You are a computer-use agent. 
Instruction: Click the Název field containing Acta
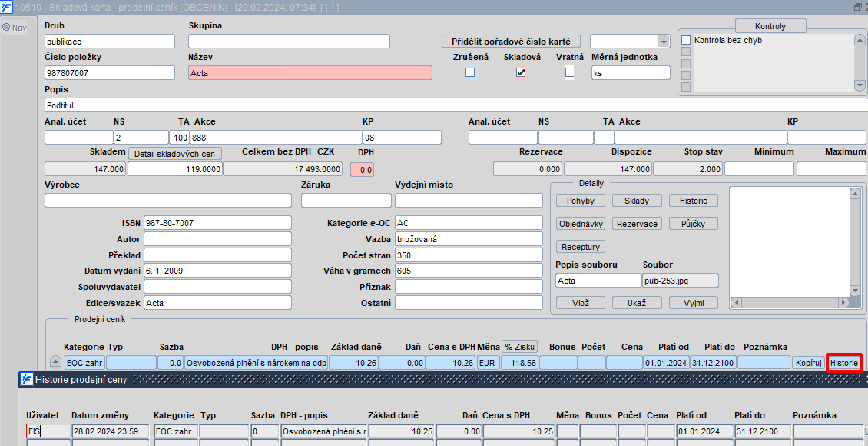[x=310, y=72]
